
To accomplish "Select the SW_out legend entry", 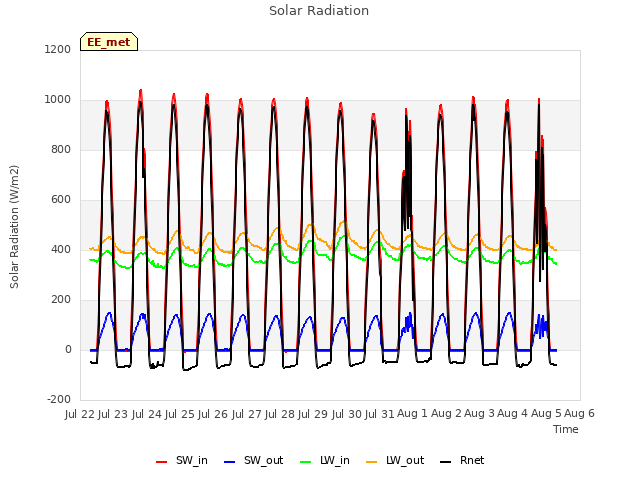I will coord(253,461).
